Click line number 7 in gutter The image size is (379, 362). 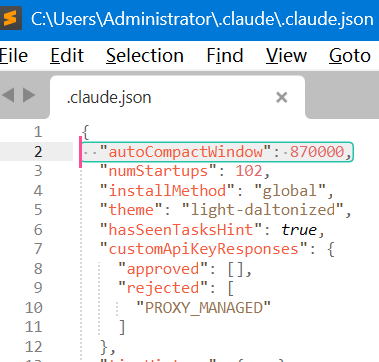[38, 249]
